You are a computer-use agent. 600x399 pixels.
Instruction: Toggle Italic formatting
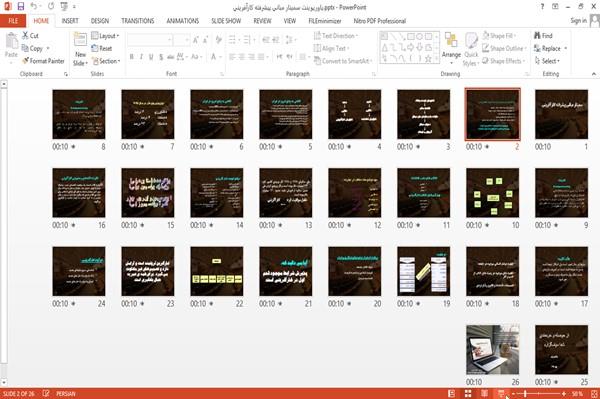click(141, 57)
